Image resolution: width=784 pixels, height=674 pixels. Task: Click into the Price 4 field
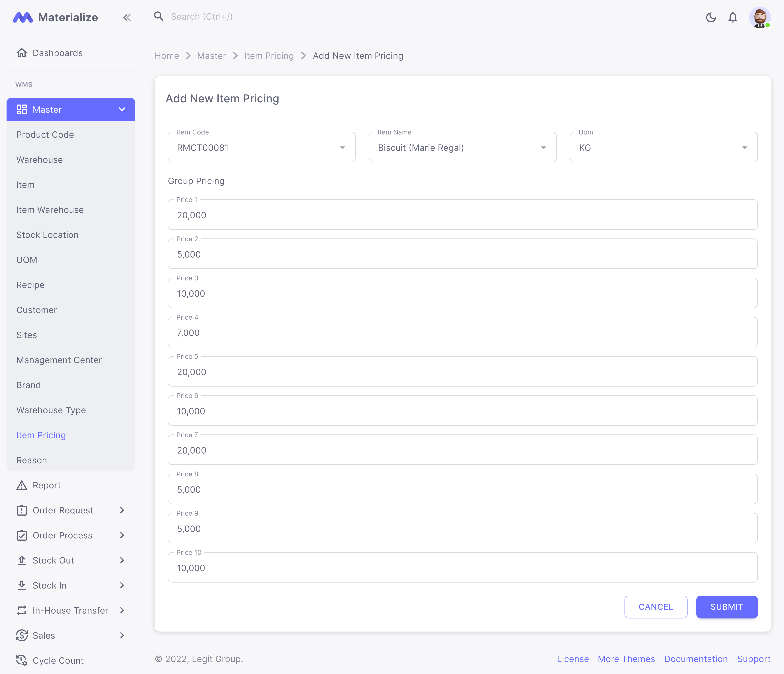click(462, 333)
